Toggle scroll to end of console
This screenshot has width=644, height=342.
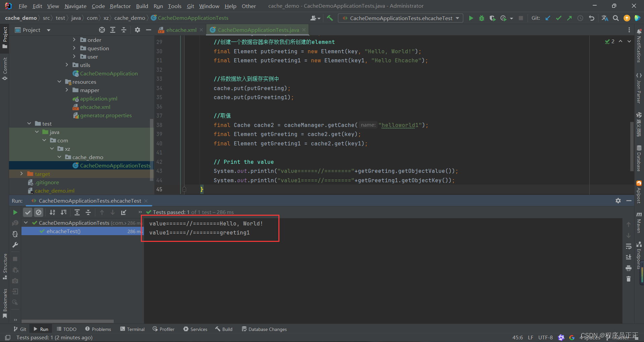tap(629, 257)
